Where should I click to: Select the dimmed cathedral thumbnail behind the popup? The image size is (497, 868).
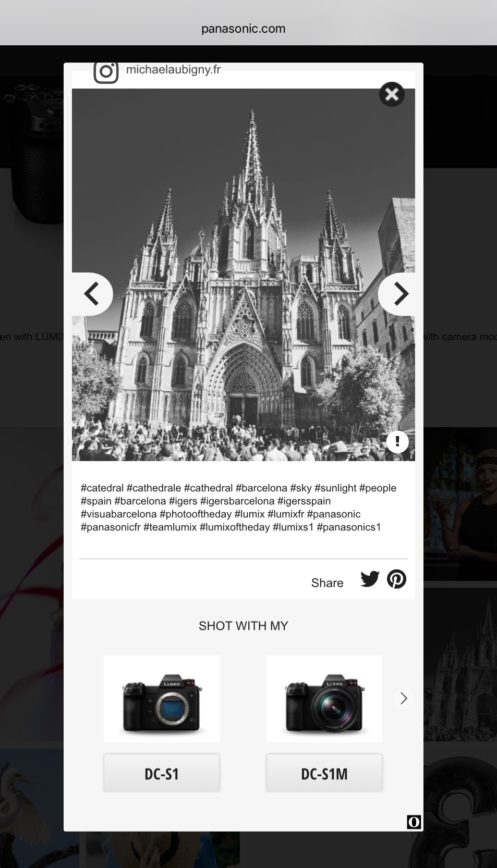[460, 664]
